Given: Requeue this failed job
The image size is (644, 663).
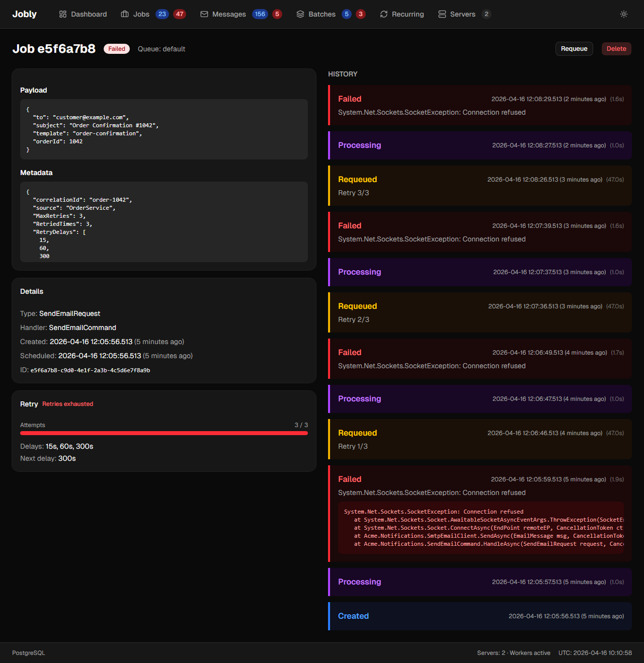Looking at the screenshot, I should point(574,49).
